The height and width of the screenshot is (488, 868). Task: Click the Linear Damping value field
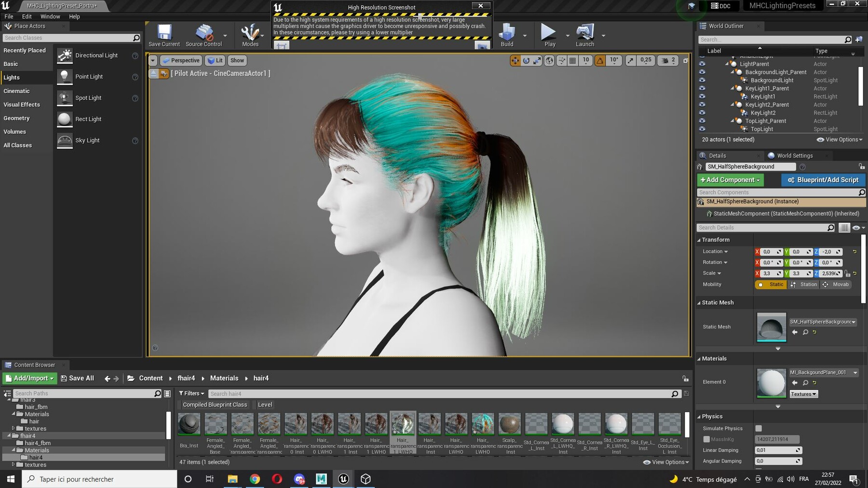777,450
